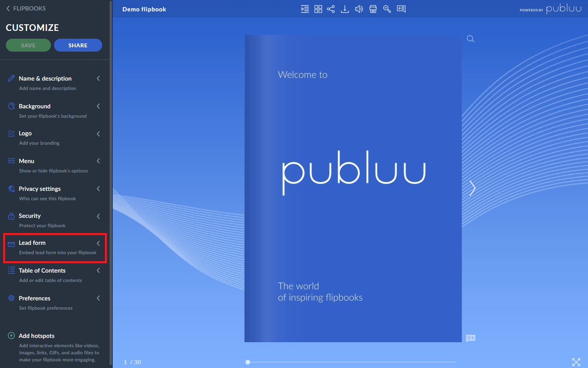Open Security settings label
The width and height of the screenshot is (588, 368).
pyautogui.click(x=30, y=216)
